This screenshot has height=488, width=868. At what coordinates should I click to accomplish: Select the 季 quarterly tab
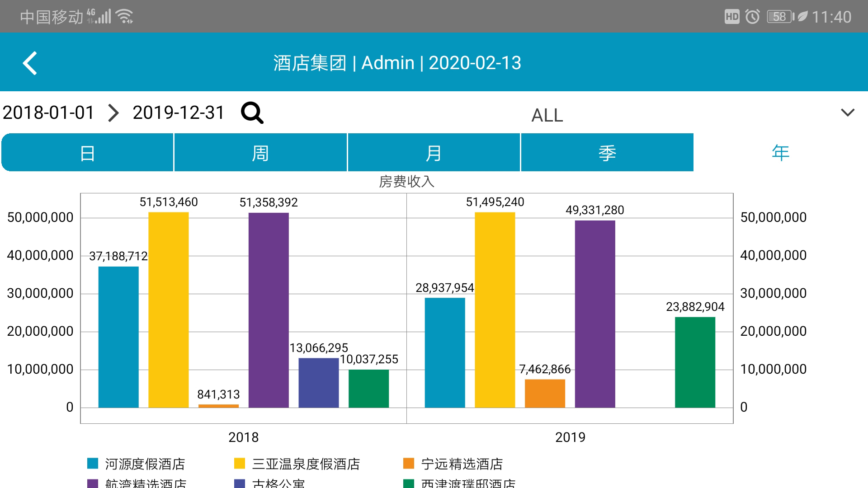tap(607, 153)
